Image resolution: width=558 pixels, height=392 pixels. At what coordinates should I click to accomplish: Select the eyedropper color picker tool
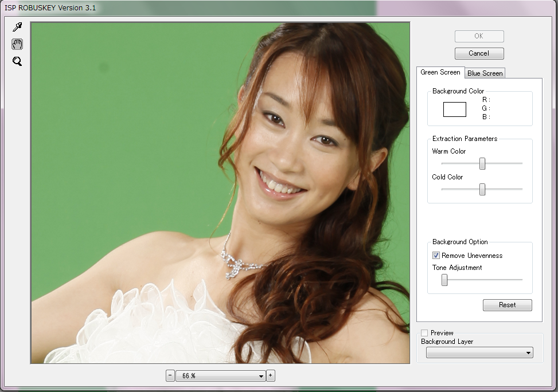(x=17, y=27)
